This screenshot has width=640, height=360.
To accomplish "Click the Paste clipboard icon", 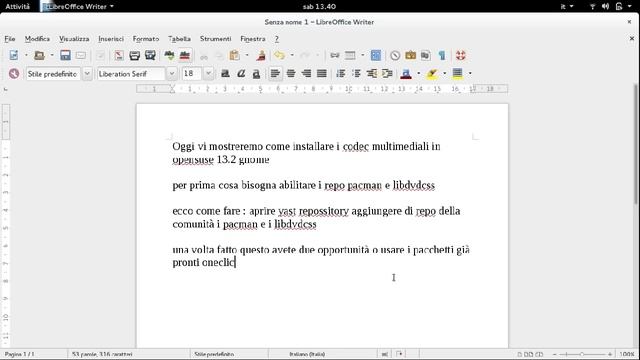I will click(234, 55).
